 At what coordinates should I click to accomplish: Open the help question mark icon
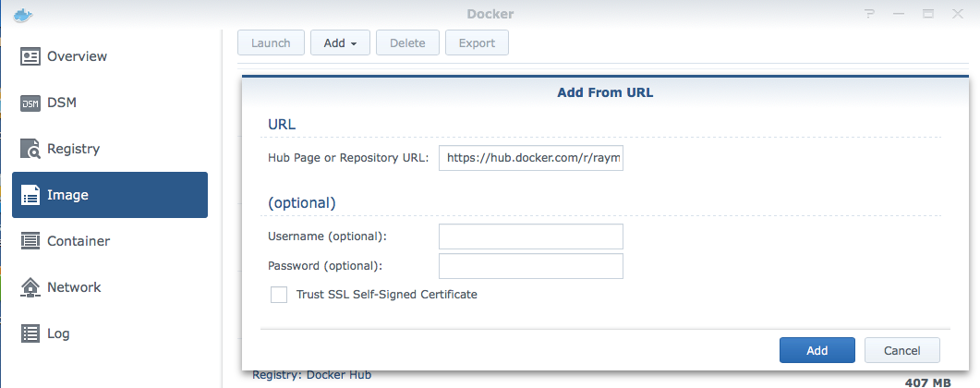(x=869, y=14)
